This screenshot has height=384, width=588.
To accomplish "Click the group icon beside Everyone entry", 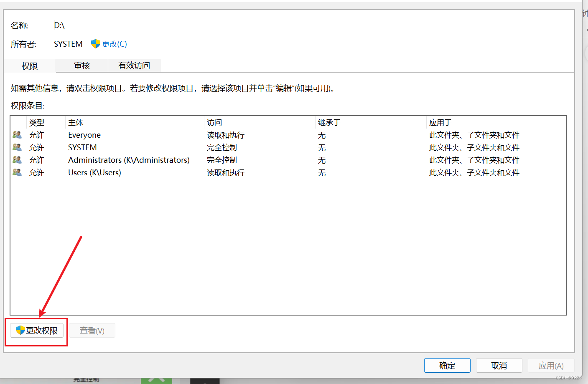I will (x=17, y=134).
